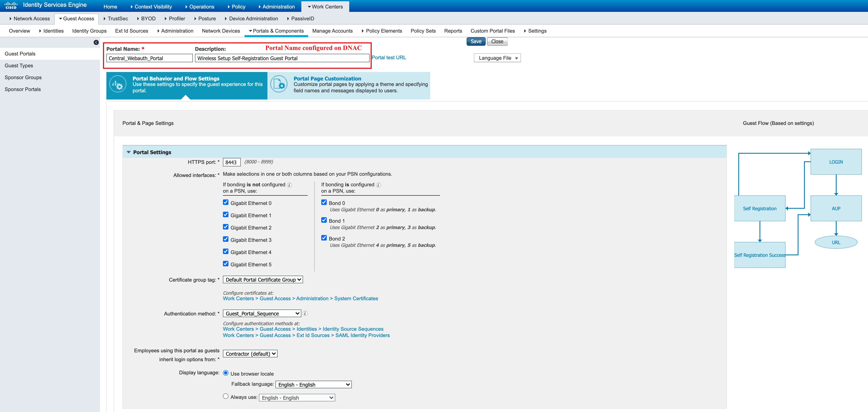The height and width of the screenshot is (412, 868).
Task: Switch to Portal Page Customization tab
Action: (x=349, y=86)
